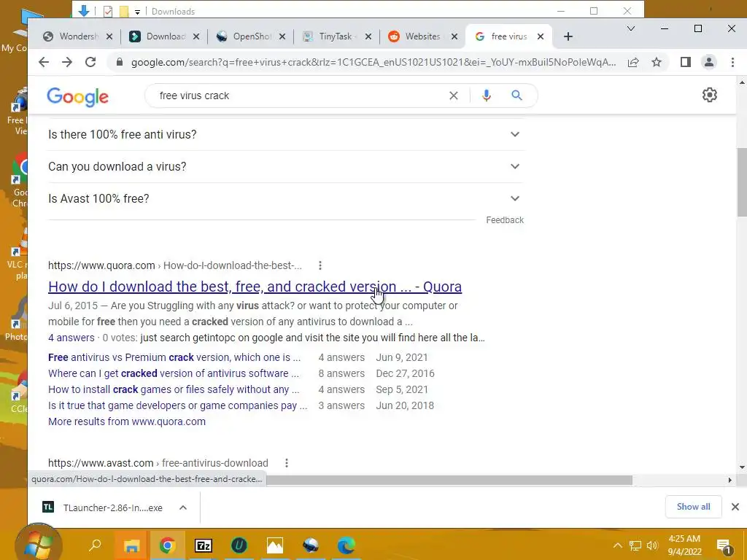Open Photos app in taskbar
The height and width of the screenshot is (560, 747).
[275, 545]
